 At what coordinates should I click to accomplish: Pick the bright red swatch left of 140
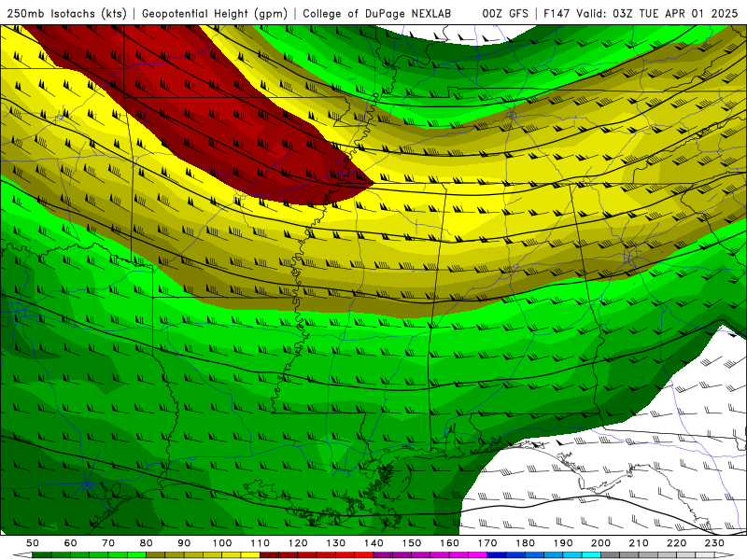364,555
